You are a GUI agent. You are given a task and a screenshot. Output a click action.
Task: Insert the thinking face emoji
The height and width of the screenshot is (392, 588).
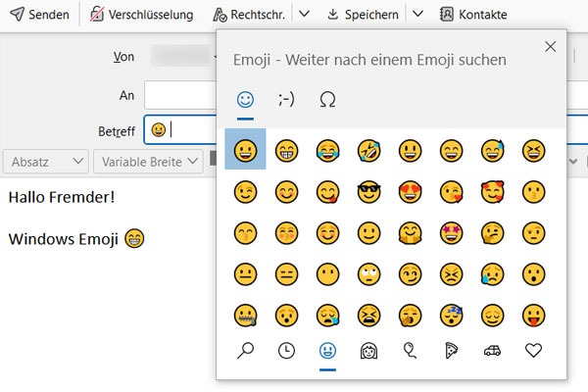click(492, 233)
